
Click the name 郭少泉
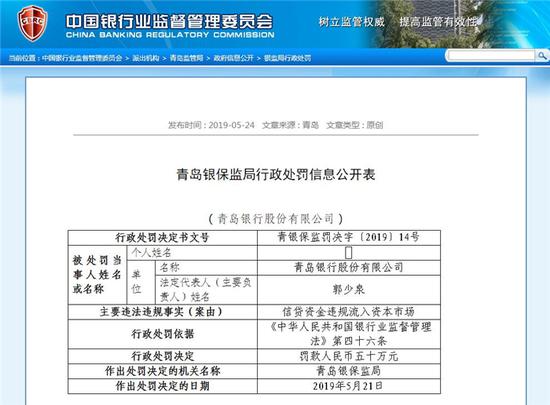pyautogui.click(x=349, y=290)
